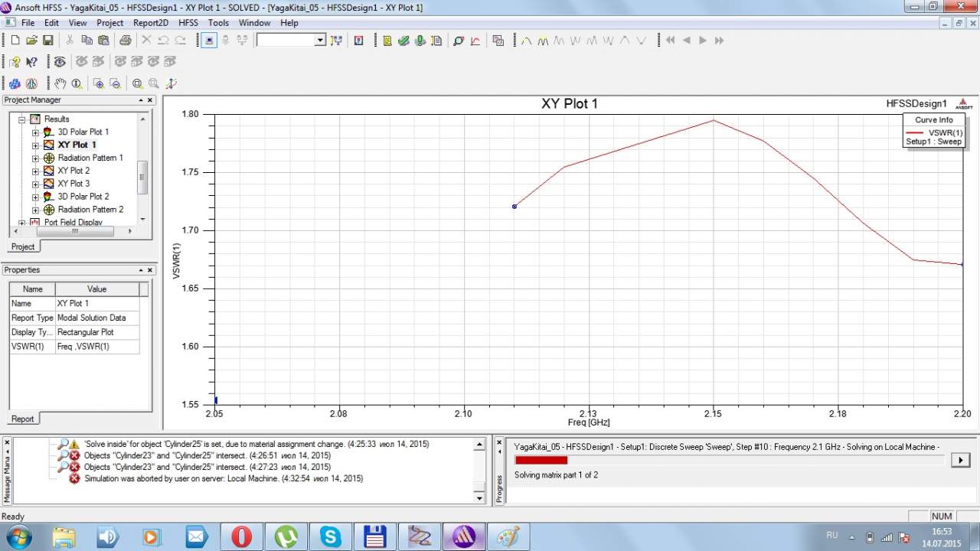Toggle VSWR(1) curve in Curve Info legend
This screenshot has width=980, height=551.
pyautogui.click(x=934, y=132)
